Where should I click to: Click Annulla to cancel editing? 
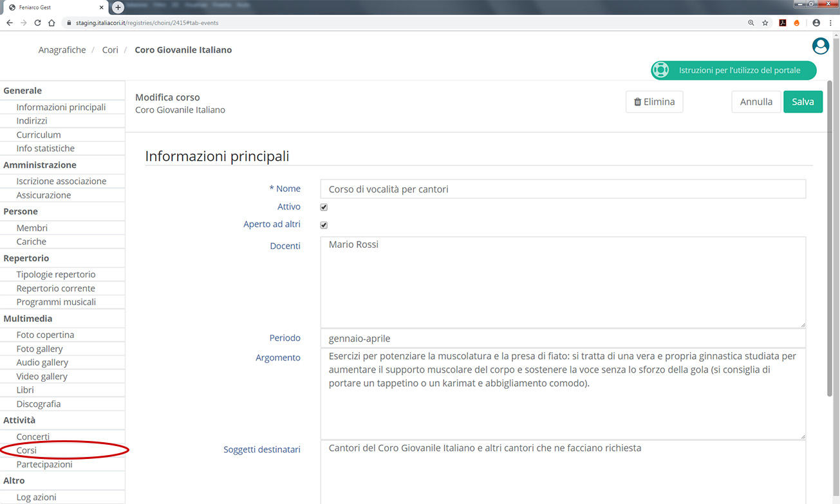[756, 102]
